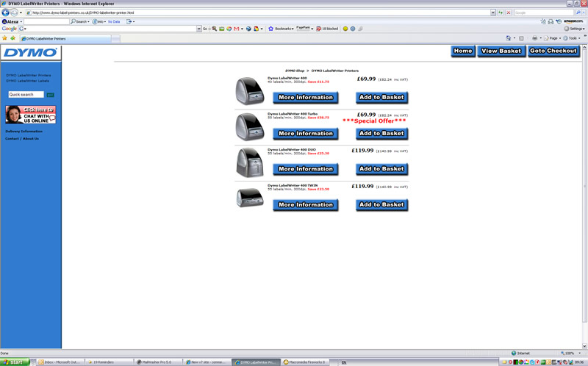
Task: Click inside the Quick search field
Action: (26, 95)
